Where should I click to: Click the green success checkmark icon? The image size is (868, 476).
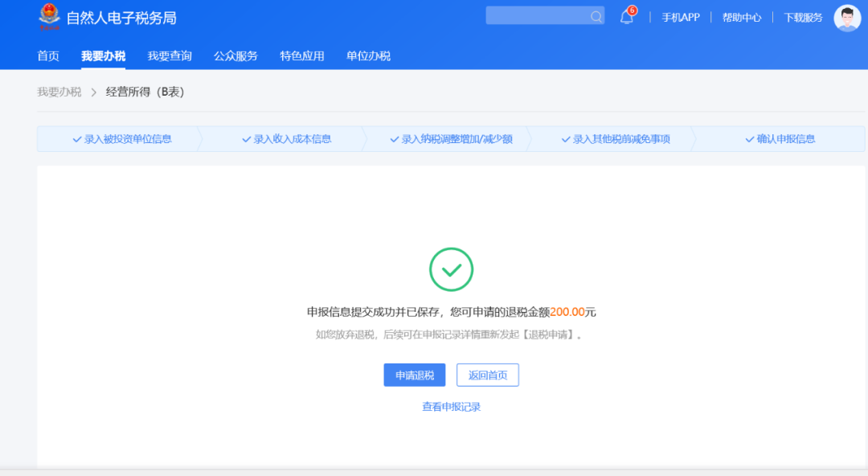(450, 269)
